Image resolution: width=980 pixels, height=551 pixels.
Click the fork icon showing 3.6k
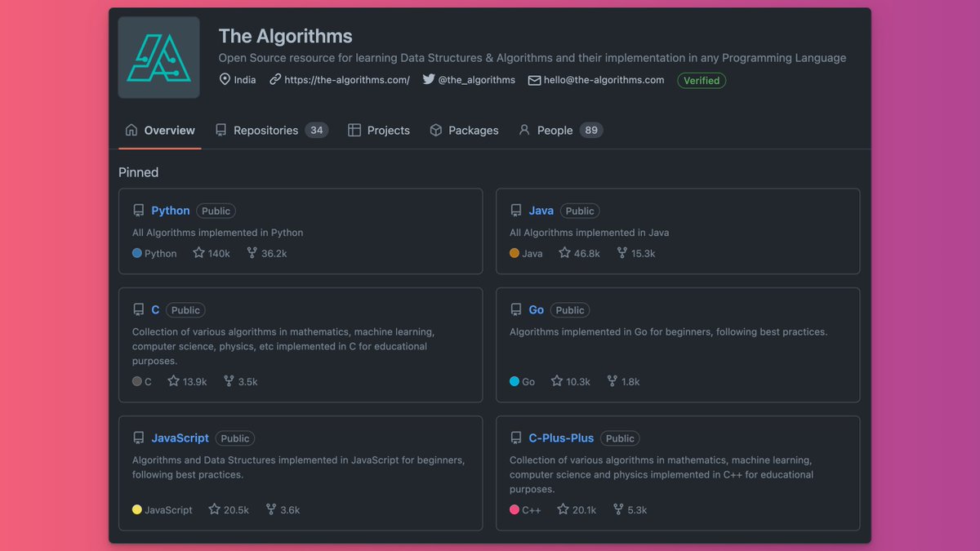point(270,509)
